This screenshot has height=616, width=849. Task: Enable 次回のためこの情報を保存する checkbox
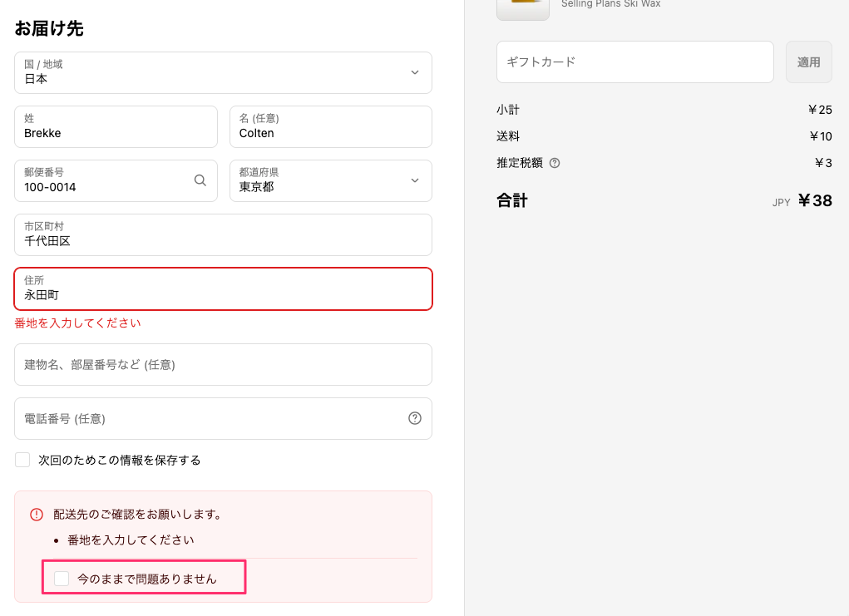pos(22,460)
